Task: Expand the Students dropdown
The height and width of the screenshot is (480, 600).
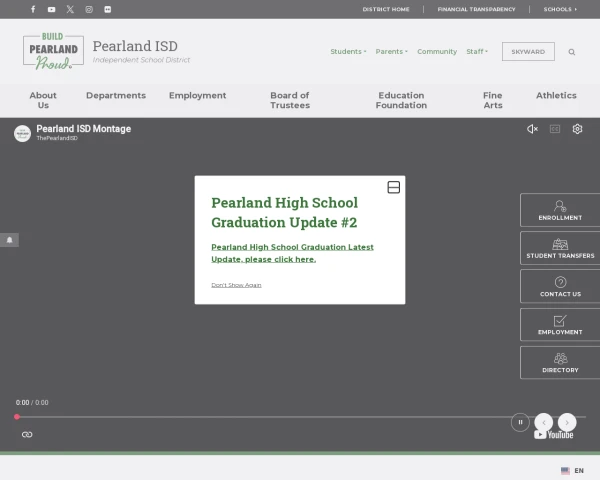Action: pyautogui.click(x=348, y=52)
